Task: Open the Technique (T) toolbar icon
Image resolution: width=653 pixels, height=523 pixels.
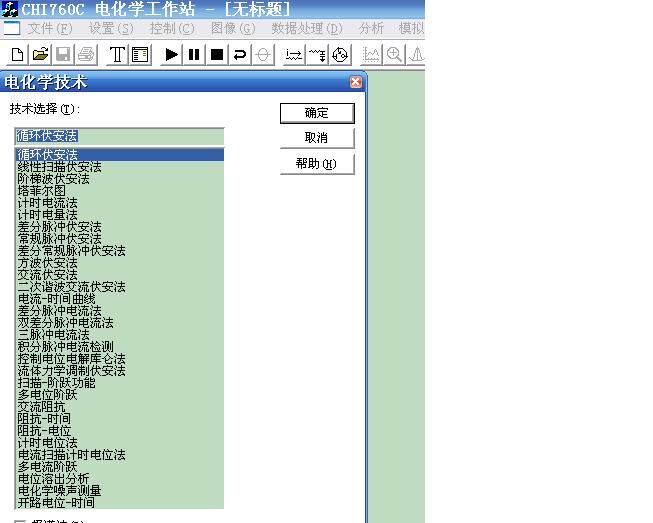Action: 117,55
